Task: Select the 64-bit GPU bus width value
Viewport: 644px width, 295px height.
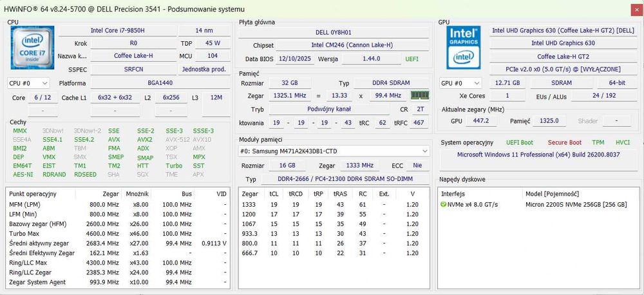Action: pyautogui.click(x=617, y=82)
